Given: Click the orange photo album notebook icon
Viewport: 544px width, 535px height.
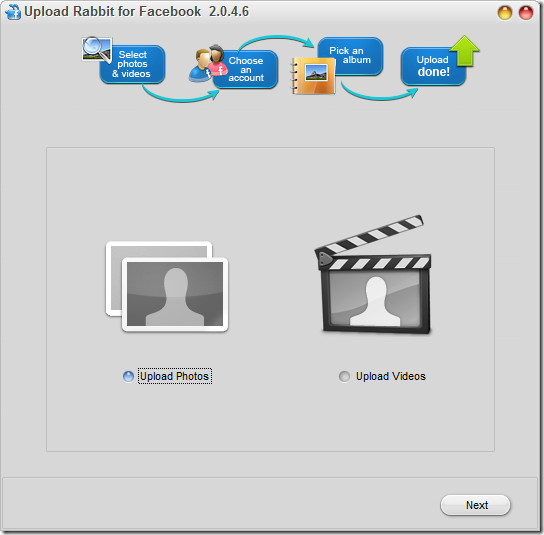Looking at the screenshot, I should [313, 76].
